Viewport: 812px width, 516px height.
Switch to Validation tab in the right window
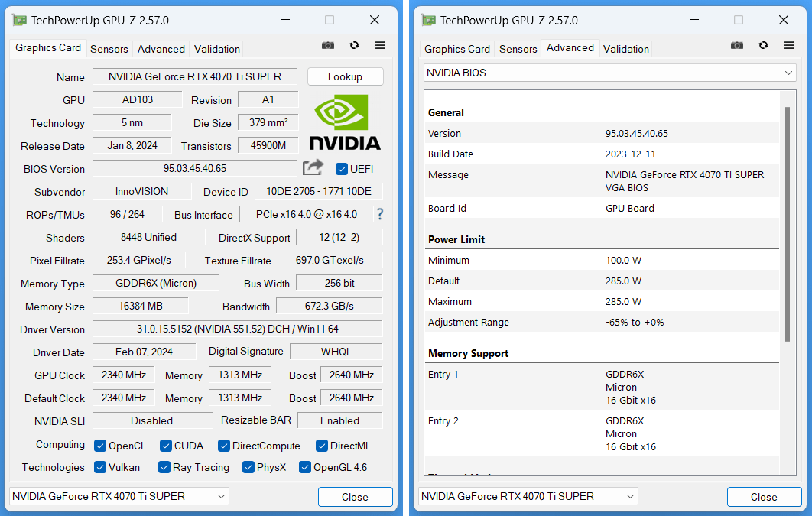click(x=626, y=49)
